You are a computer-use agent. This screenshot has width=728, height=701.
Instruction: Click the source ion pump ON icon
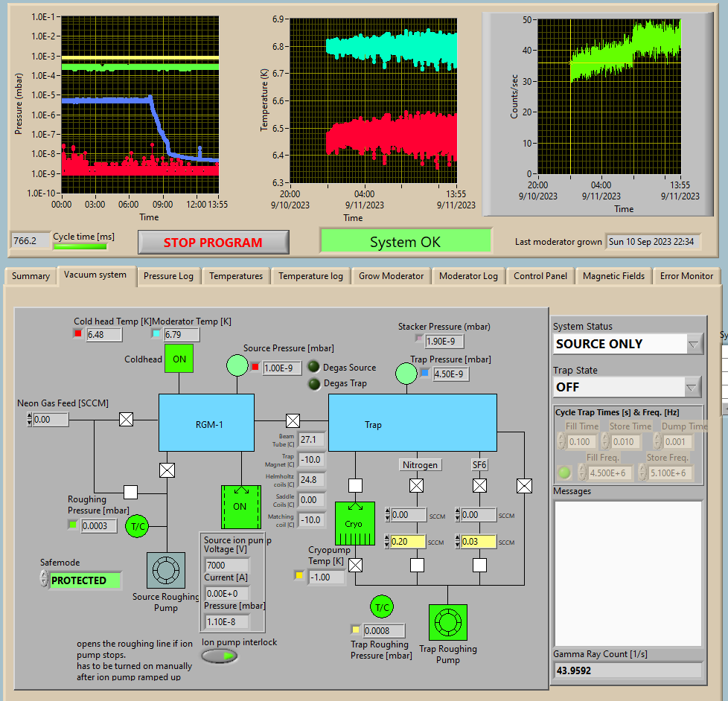pos(240,506)
